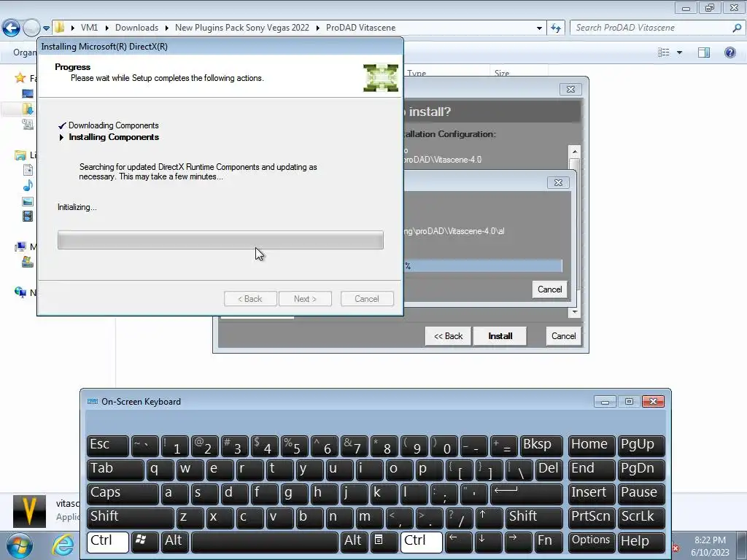Open the view options dropdown arrow
Viewport: 747px width, 560px height.
[x=679, y=52]
